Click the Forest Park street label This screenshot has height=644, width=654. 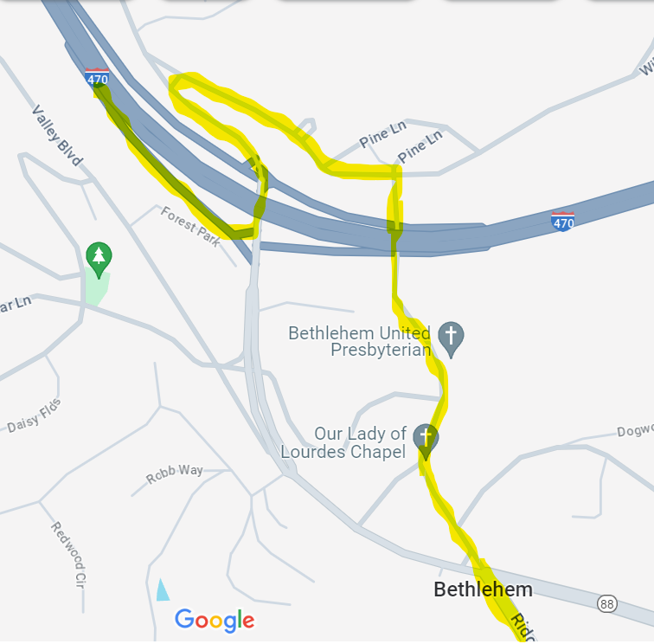(x=190, y=226)
